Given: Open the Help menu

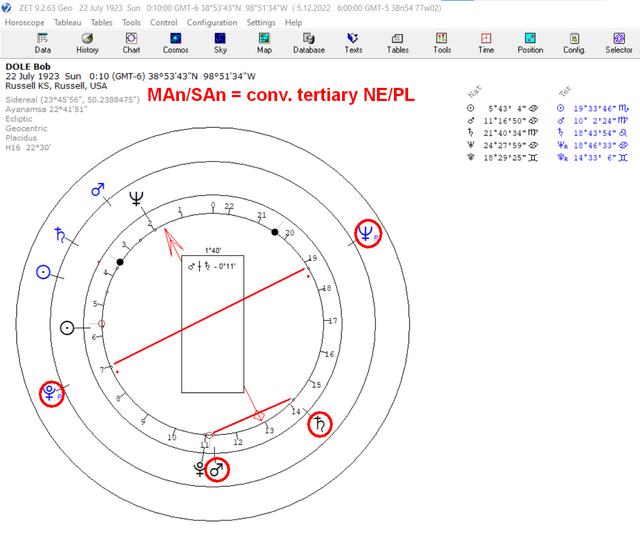Looking at the screenshot, I should click(293, 22).
